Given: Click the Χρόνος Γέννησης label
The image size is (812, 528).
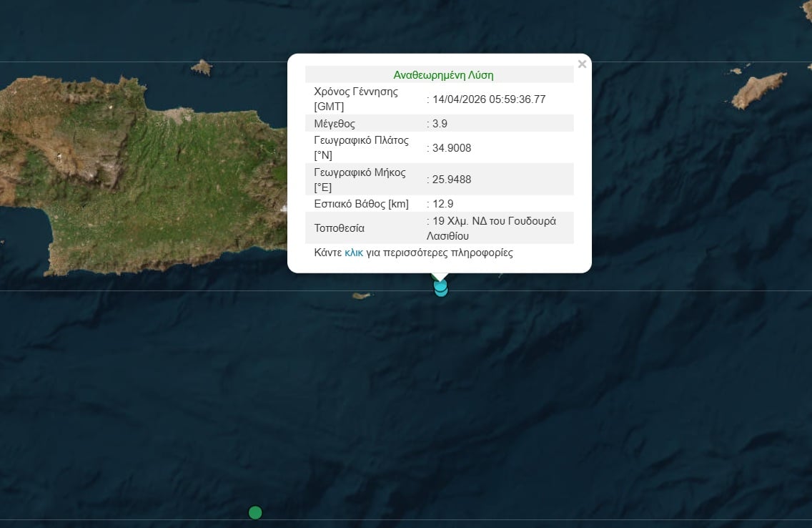Looking at the screenshot, I should 356,92.
